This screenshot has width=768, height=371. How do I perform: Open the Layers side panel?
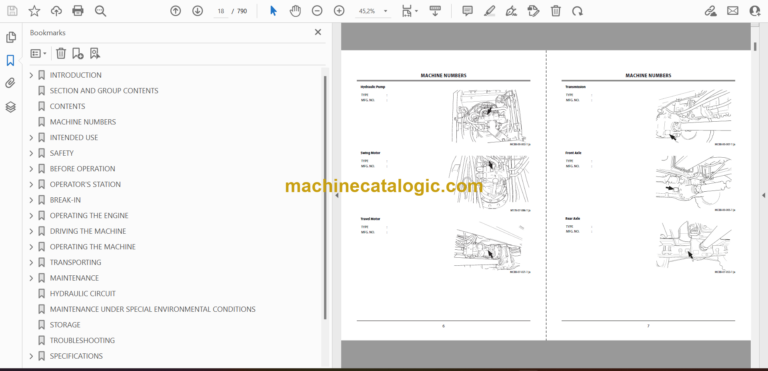(10, 107)
